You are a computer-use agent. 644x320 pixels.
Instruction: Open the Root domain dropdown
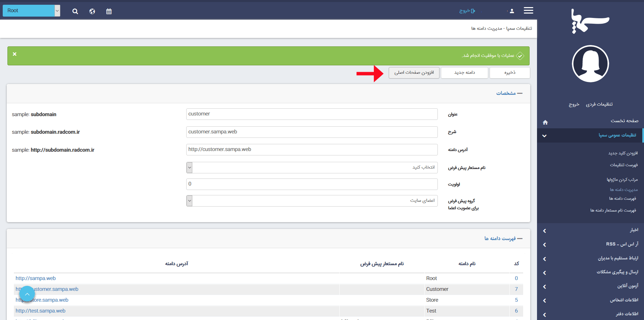tap(31, 11)
